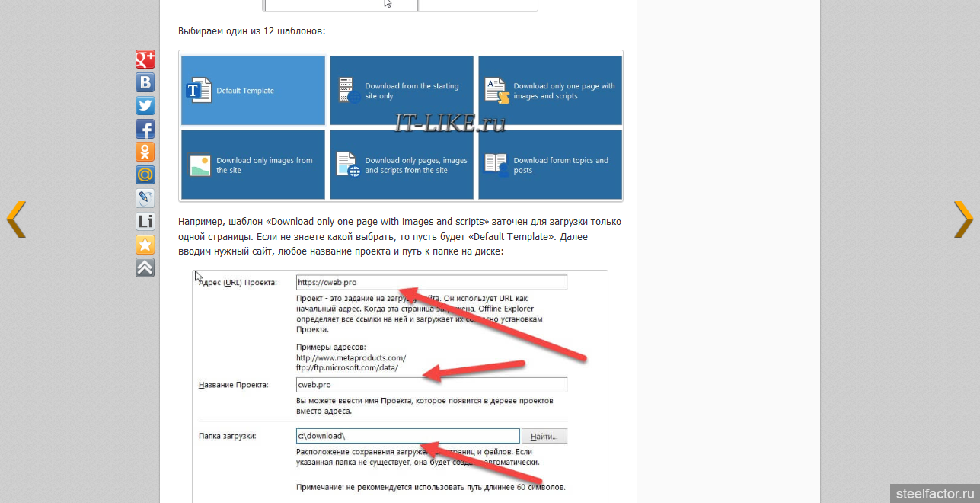The height and width of the screenshot is (503, 980).
Task: Choose Download forum topics and posts tile
Action: click(550, 165)
